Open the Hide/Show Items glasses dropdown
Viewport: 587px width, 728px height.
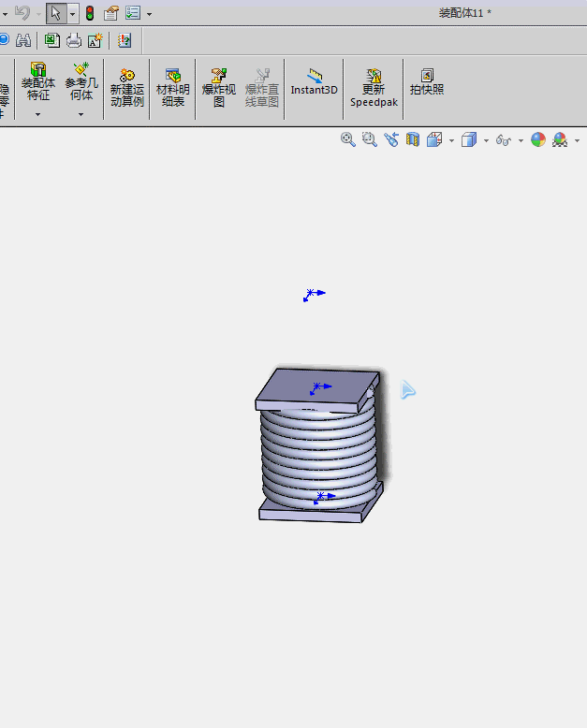[x=521, y=140]
